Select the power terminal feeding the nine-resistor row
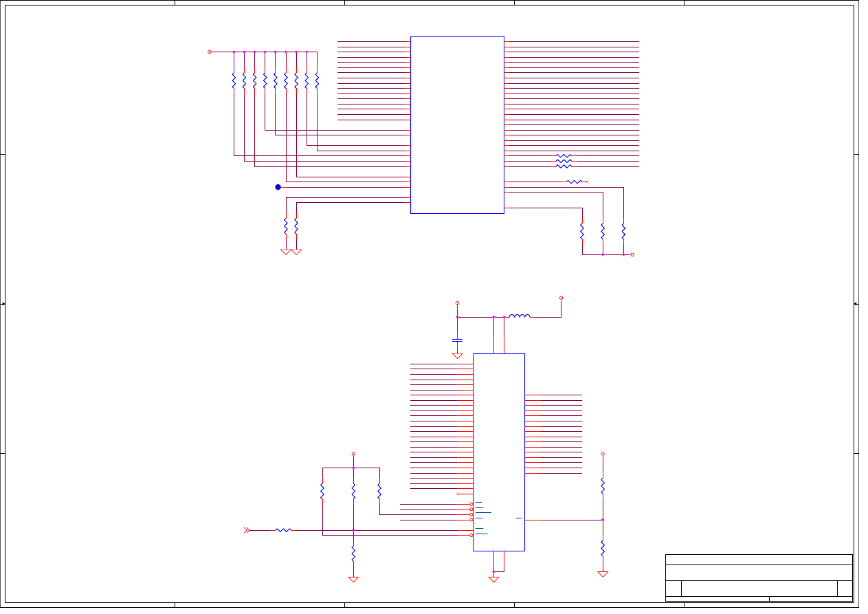 click(210, 52)
